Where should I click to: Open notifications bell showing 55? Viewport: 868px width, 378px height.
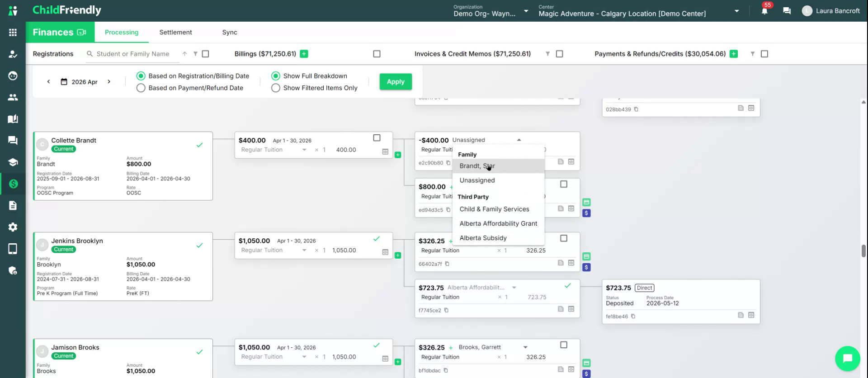point(764,11)
